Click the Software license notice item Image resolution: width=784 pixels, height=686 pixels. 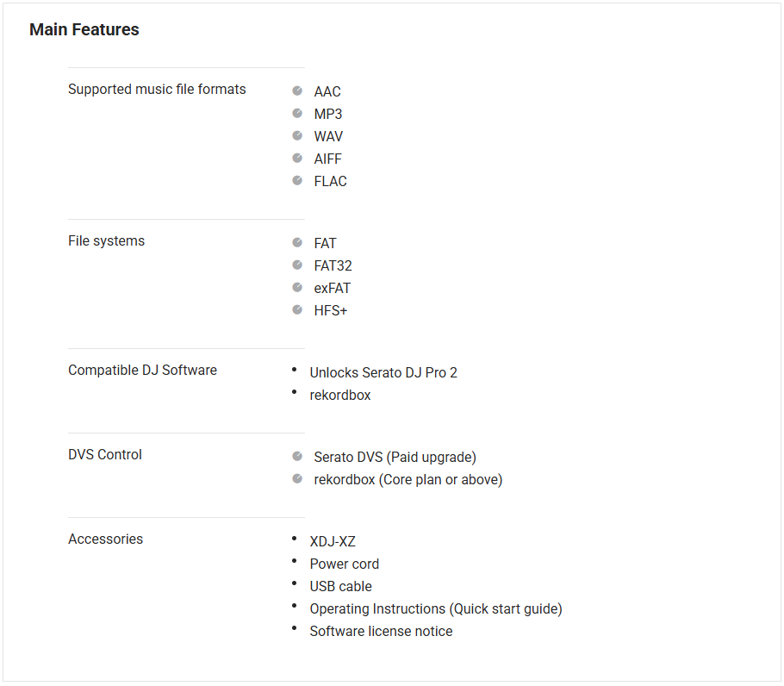pyautogui.click(x=381, y=632)
